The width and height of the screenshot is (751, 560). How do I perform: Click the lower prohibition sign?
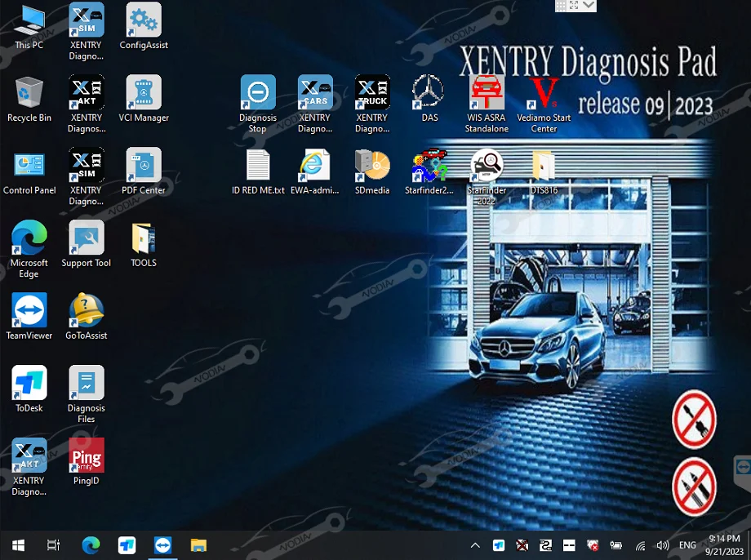(x=694, y=487)
